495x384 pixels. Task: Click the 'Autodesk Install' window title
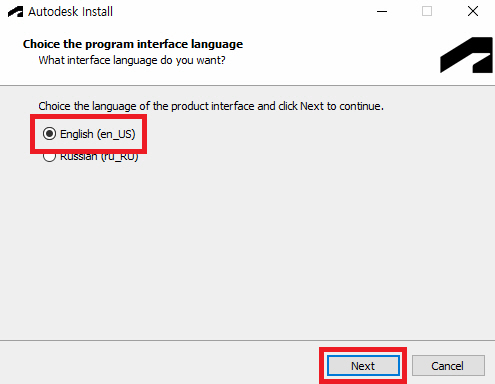(70, 12)
